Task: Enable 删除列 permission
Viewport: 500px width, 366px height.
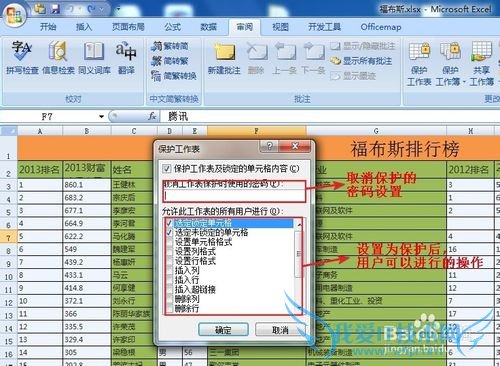Action: 169,299
